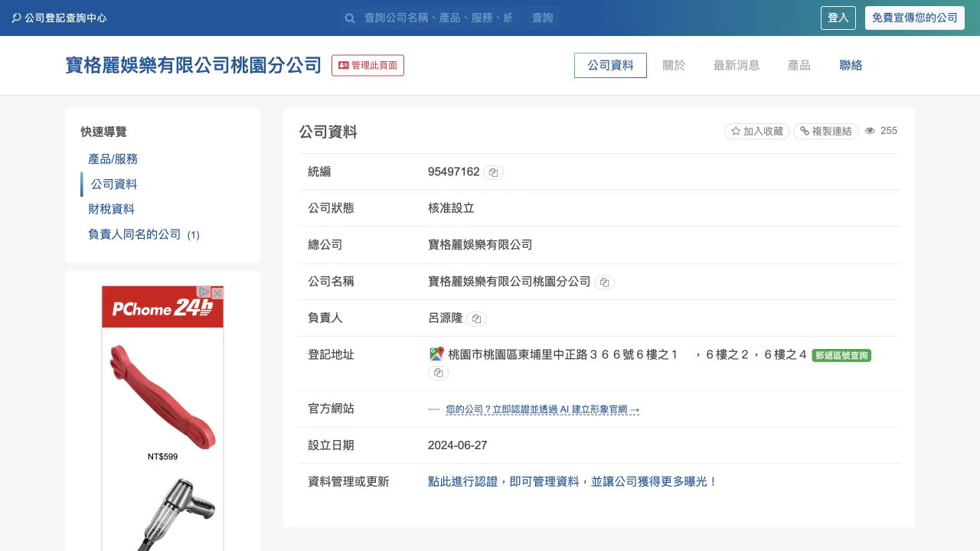
Task: Select the 公司資料 tab
Action: tap(610, 65)
